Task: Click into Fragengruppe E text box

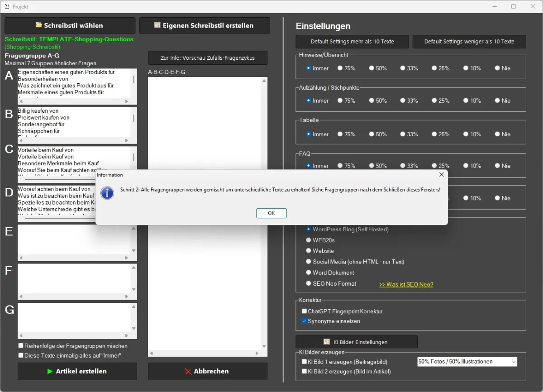Action: [x=74, y=239]
